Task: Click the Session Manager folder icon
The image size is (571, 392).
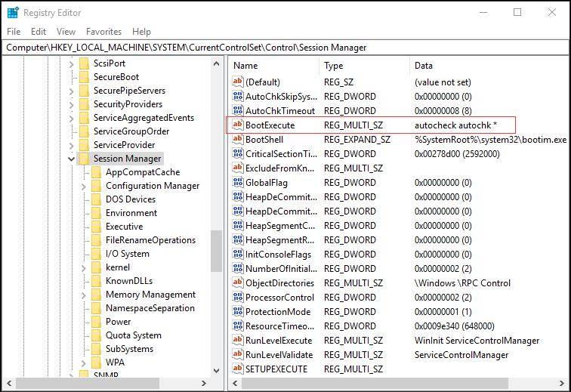Action: [x=84, y=159]
